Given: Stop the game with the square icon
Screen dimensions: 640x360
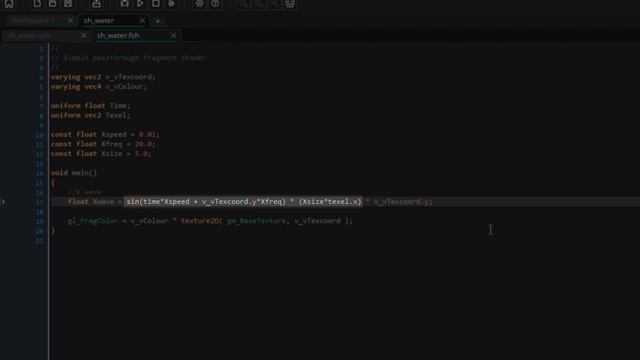Looking at the screenshot, I should click(x=156, y=4).
